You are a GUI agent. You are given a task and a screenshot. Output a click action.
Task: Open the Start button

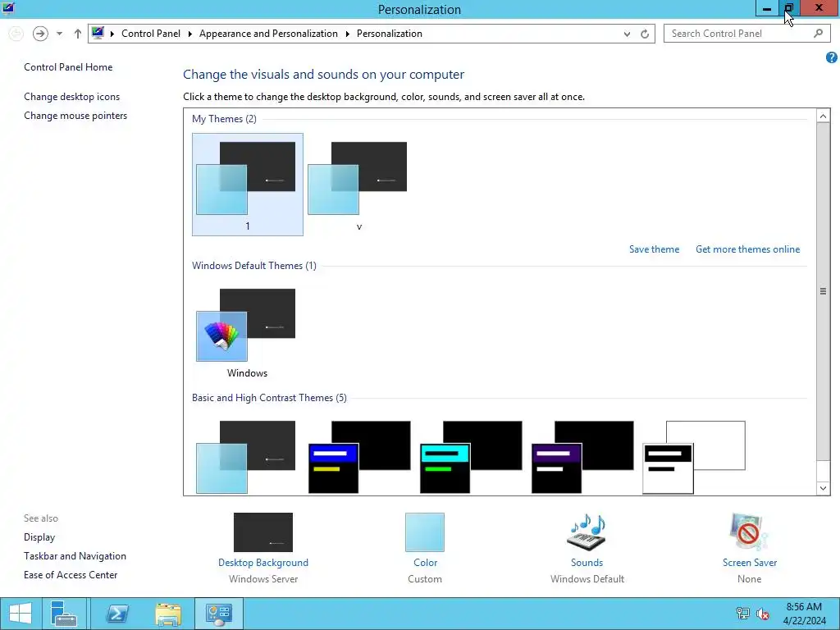[x=21, y=614]
